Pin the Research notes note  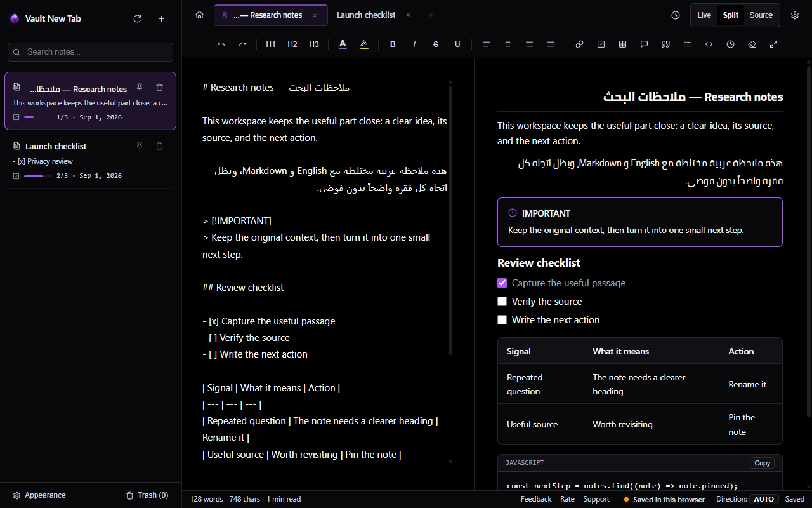140,88
